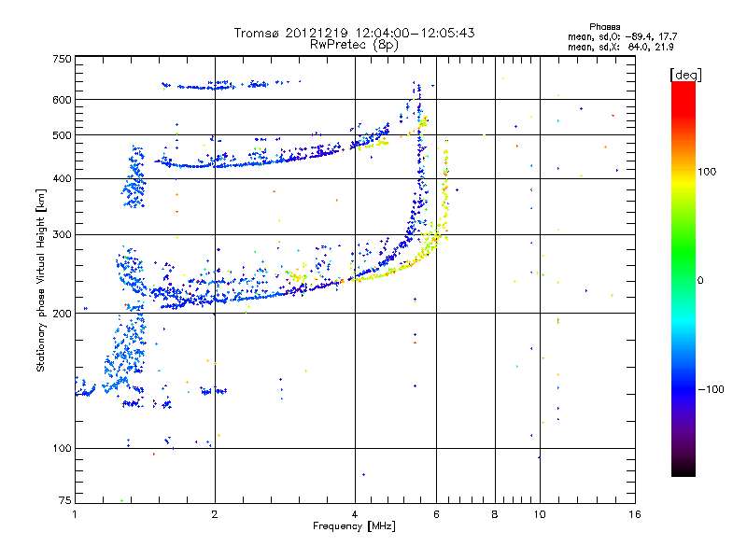Click the x-axis '16' MHz tick label
This screenshot has height=560, width=747.
click(x=635, y=514)
